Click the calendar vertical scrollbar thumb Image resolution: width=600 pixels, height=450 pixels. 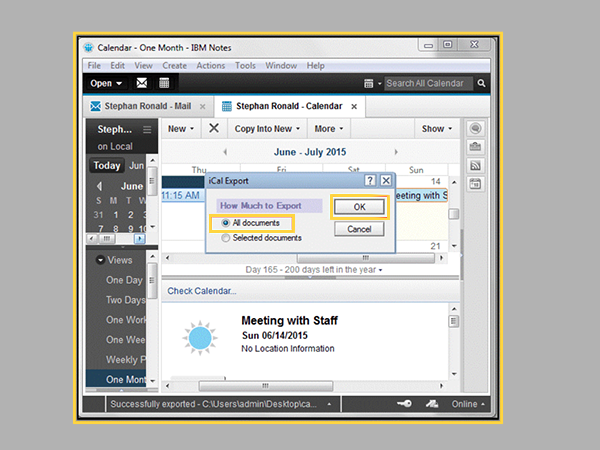(453, 214)
